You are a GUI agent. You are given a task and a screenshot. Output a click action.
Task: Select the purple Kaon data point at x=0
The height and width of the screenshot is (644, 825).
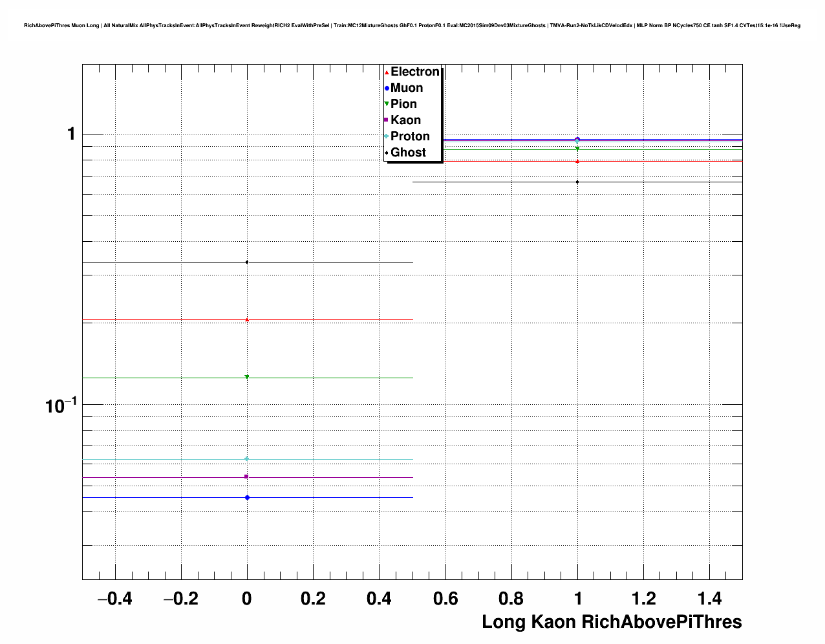[247, 477]
